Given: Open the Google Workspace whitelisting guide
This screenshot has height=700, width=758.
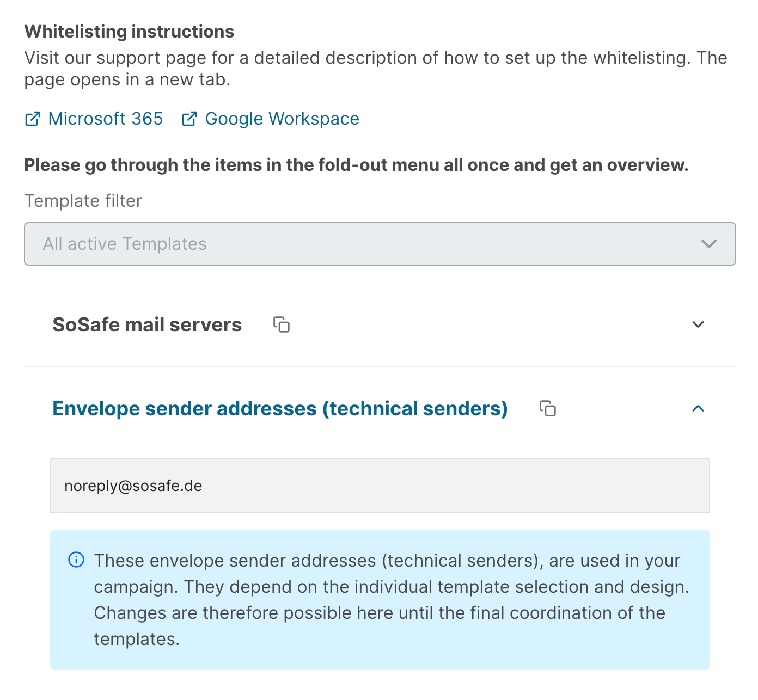Looking at the screenshot, I should tap(282, 119).
